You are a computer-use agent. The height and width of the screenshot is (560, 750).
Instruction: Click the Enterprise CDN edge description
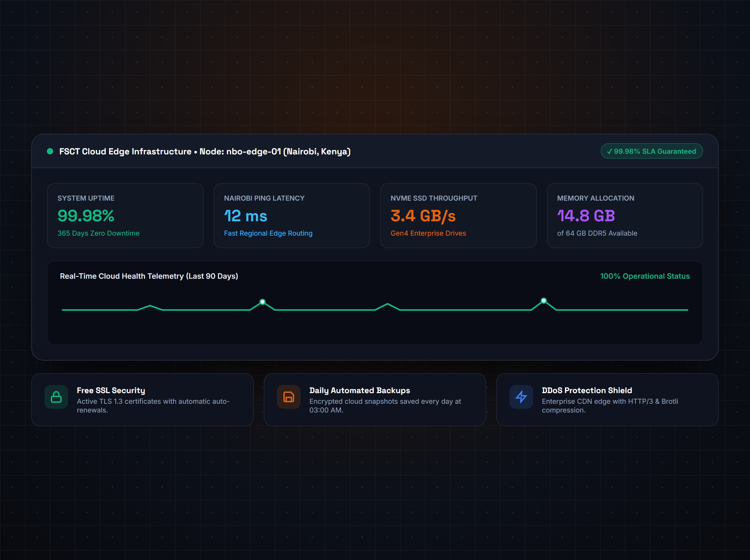tap(610, 406)
